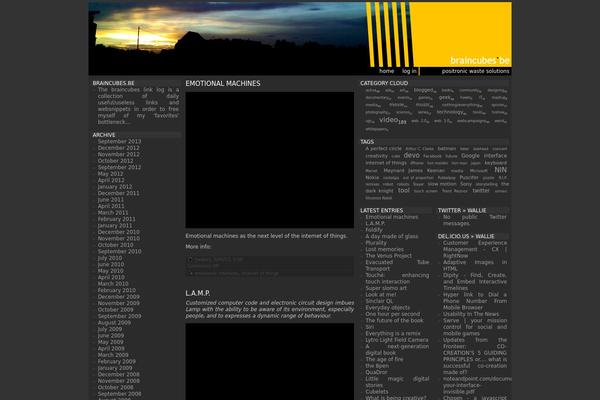Open the November 2012 archive

pyautogui.click(x=119, y=155)
